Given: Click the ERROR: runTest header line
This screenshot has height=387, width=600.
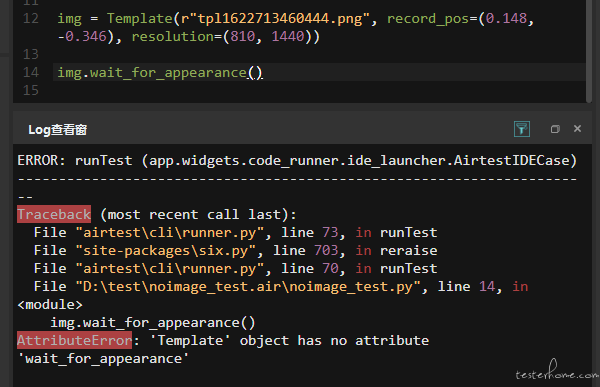Looking at the screenshot, I should [x=297, y=160].
